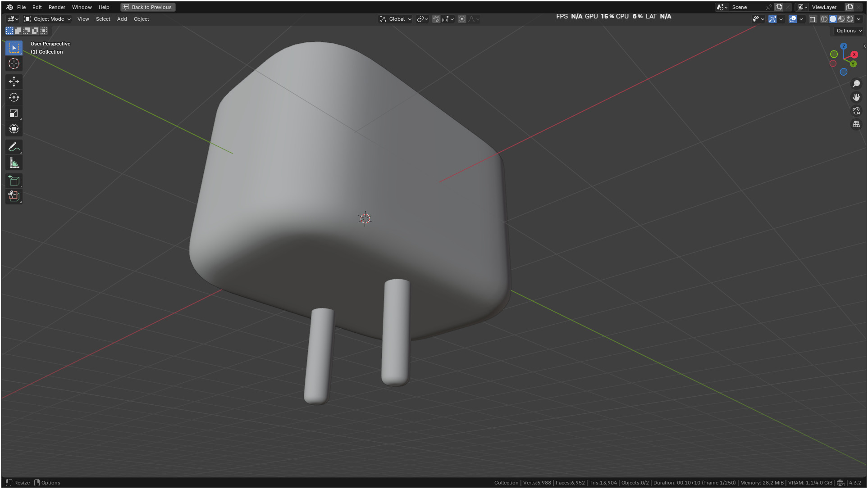
Task: Expand the shading options dropdown arrow
Action: (859, 19)
